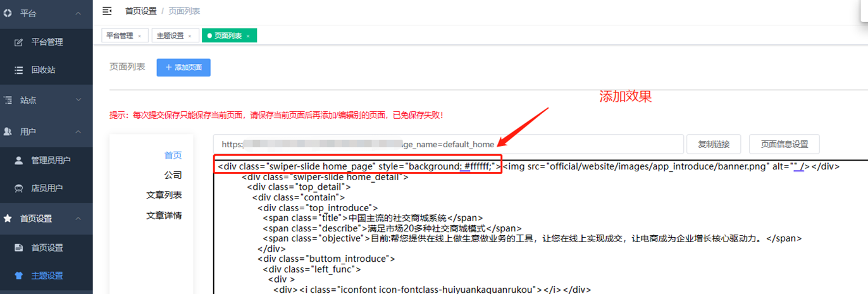Collapse sidebar using the hamburger icon

pyautogui.click(x=107, y=11)
